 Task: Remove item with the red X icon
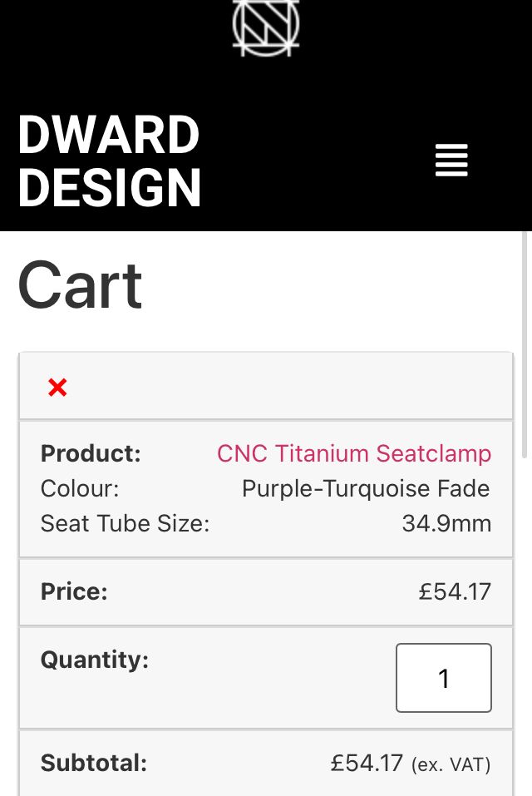click(57, 388)
